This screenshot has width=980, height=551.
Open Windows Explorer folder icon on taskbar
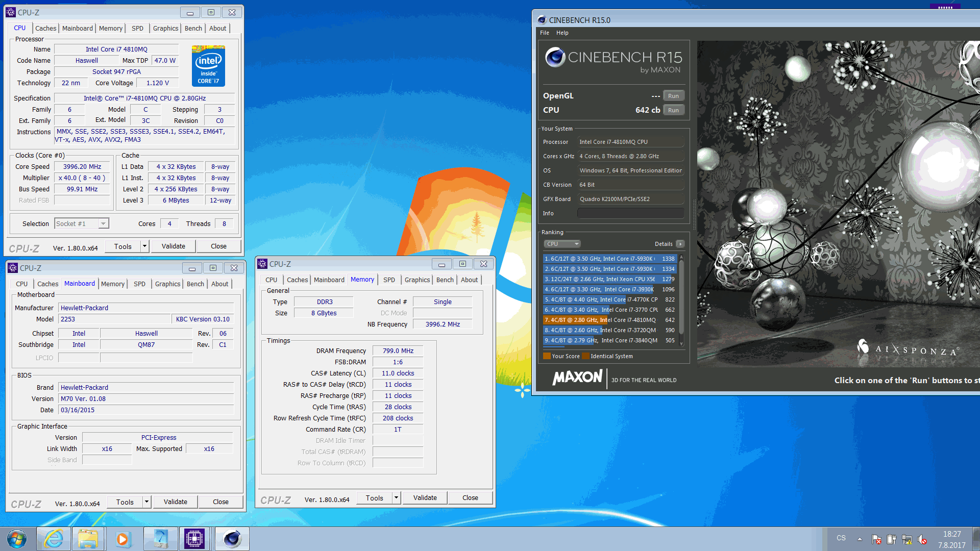click(88, 539)
